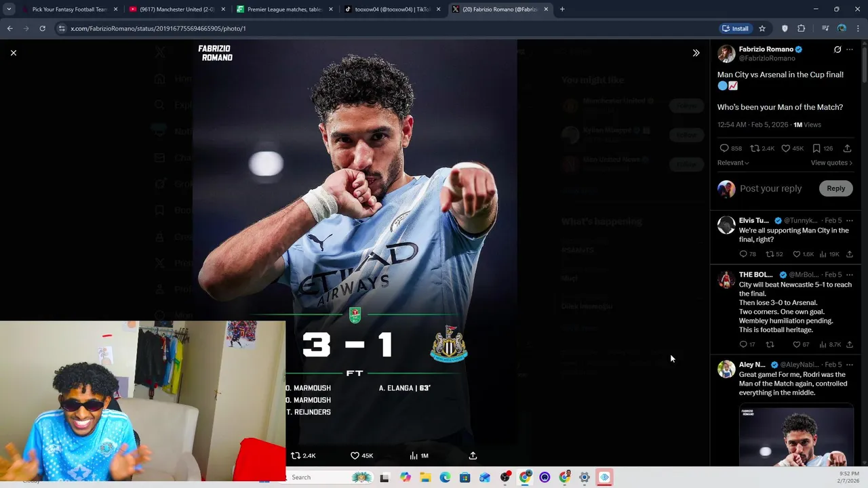
Task: Reply to THE BOL... comment showing 17
Action: click(748, 344)
